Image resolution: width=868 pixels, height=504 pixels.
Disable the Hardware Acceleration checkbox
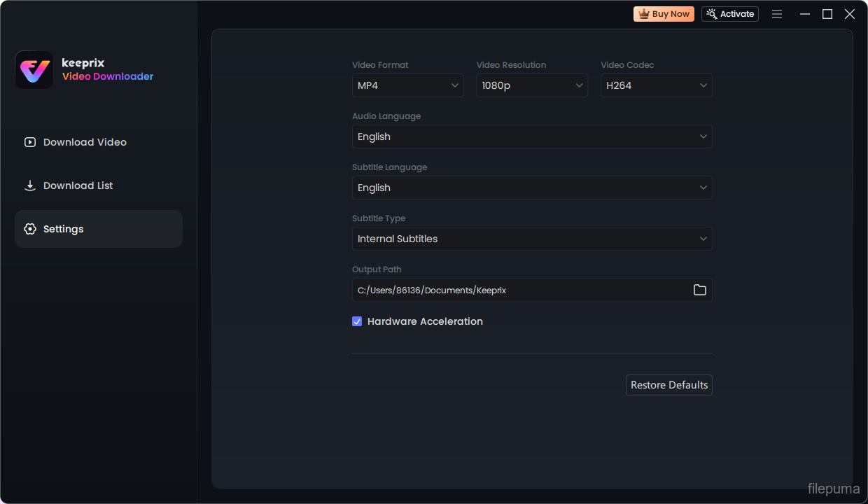(357, 321)
